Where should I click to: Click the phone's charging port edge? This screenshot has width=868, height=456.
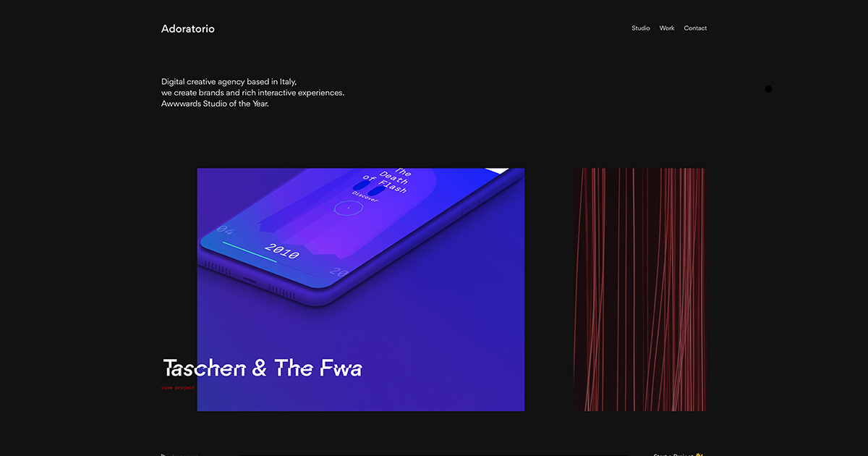(x=250, y=279)
